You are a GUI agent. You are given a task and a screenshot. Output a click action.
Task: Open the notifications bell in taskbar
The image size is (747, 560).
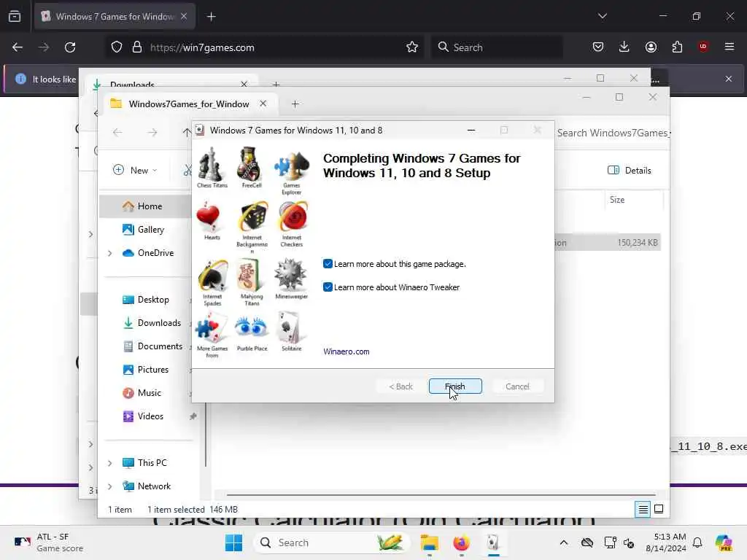click(x=697, y=542)
